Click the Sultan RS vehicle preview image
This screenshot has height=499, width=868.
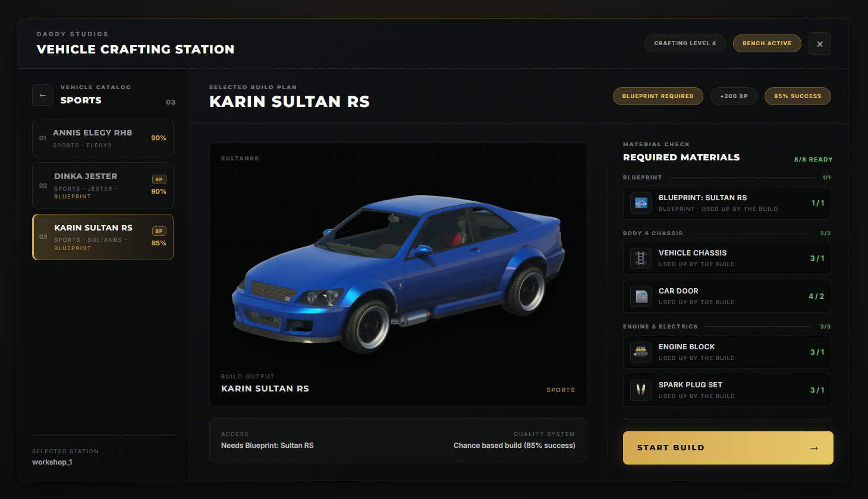click(x=398, y=273)
